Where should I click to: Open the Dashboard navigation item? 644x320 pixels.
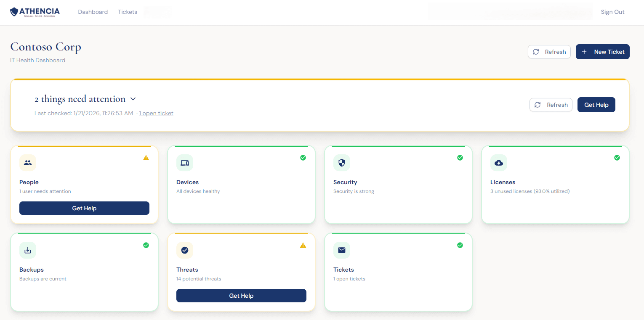click(x=93, y=12)
